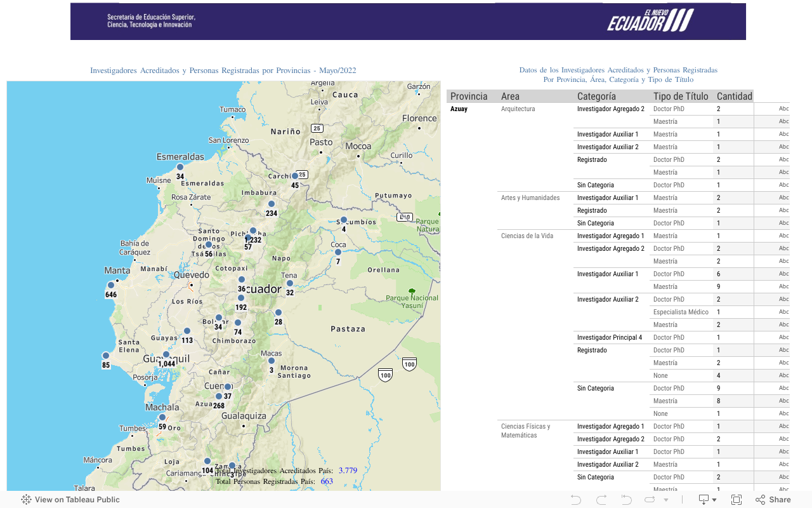The height and width of the screenshot is (508, 812).
Task: Select the Cotopaxi marker labeled 36
Action: [242, 279]
